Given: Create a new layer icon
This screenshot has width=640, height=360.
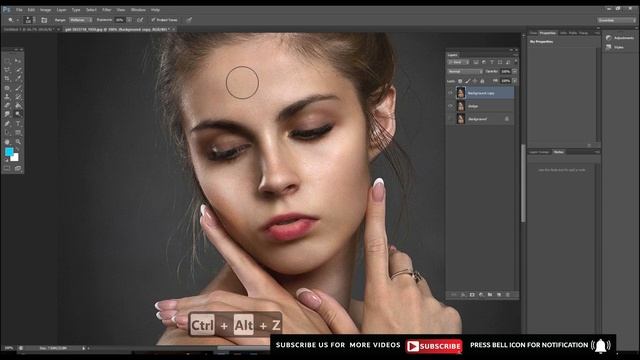Looking at the screenshot, I should (499, 294).
